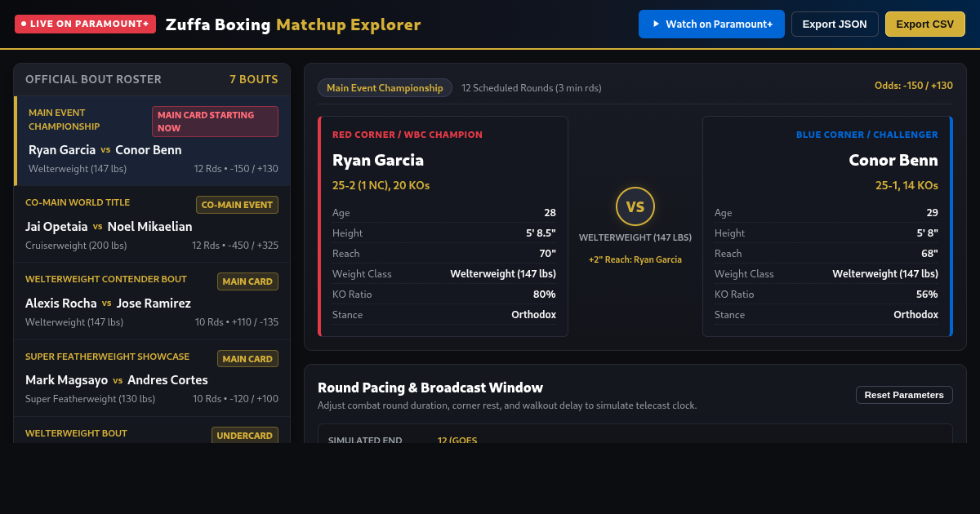Click the Zuffa Boxing Matchup Explorer title
The image size is (980, 514).
pyautogui.click(x=293, y=24)
